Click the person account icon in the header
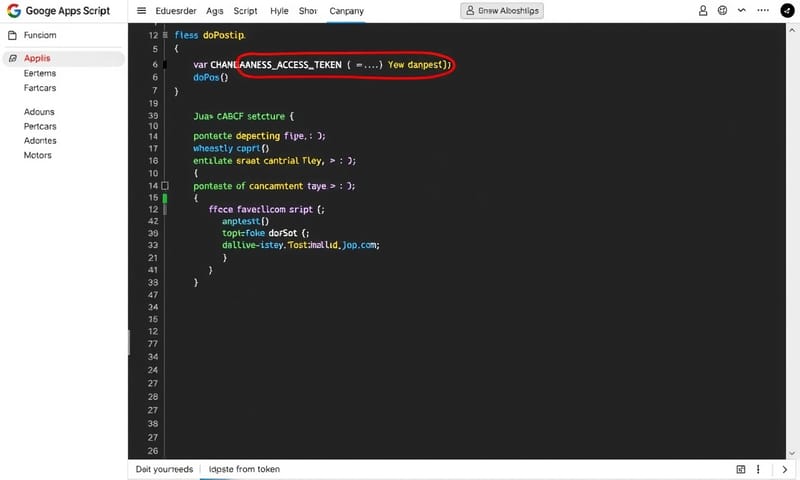The height and width of the screenshot is (480, 800). pos(703,11)
